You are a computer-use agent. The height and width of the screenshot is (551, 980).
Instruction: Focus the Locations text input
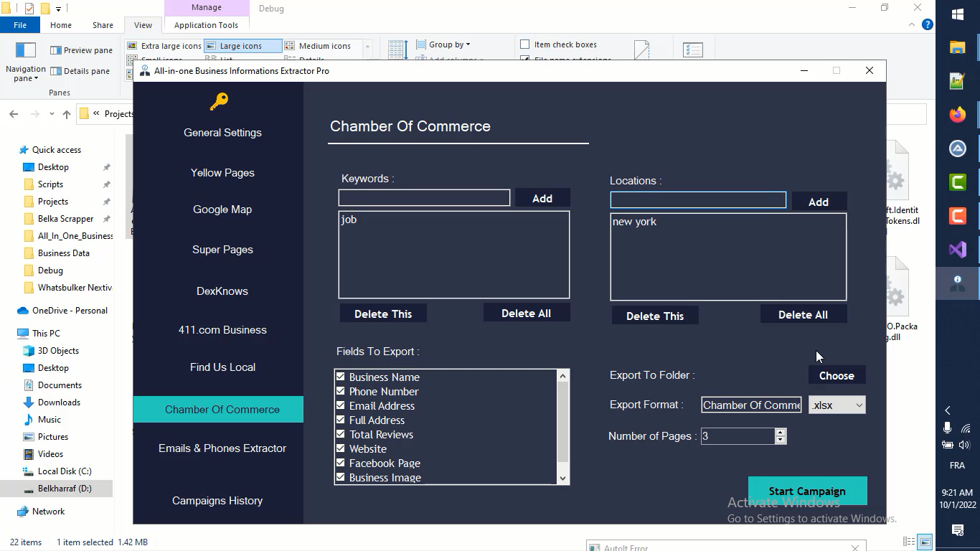tap(698, 199)
